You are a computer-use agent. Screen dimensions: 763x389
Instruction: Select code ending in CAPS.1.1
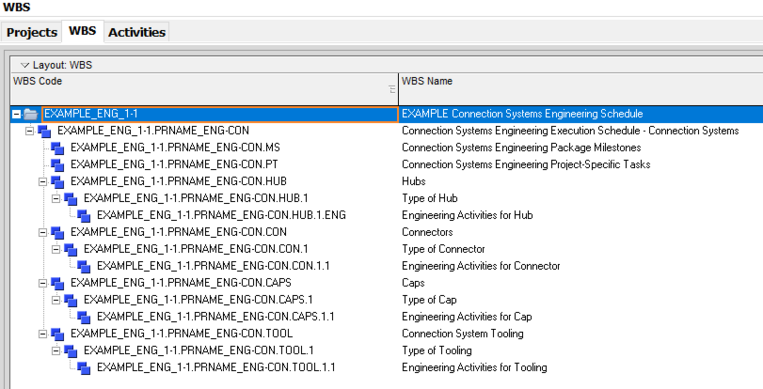point(216,316)
